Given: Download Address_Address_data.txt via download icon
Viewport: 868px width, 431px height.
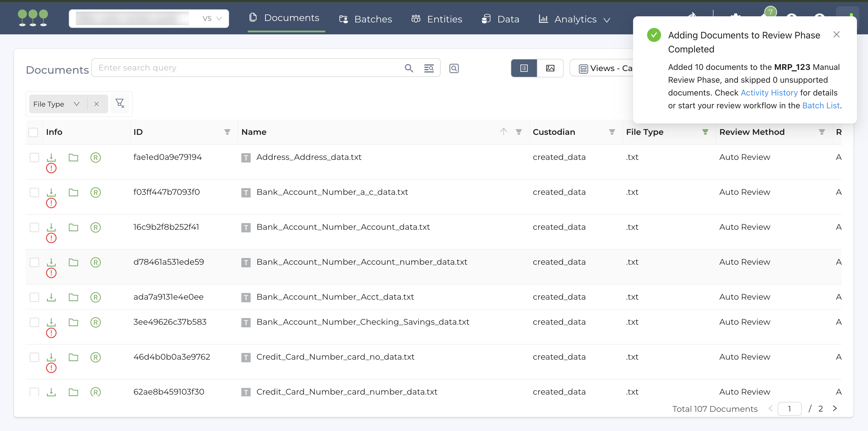Looking at the screenshot, I should [51, 157].
